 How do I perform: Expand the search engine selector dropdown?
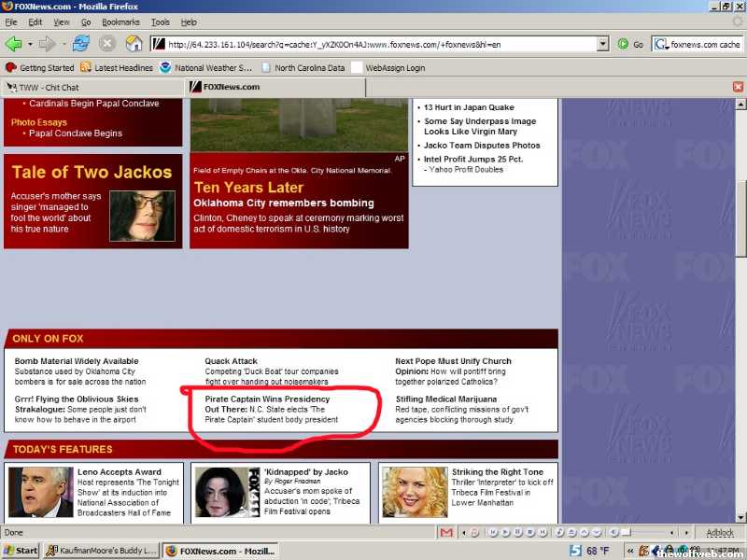point(662,44)
